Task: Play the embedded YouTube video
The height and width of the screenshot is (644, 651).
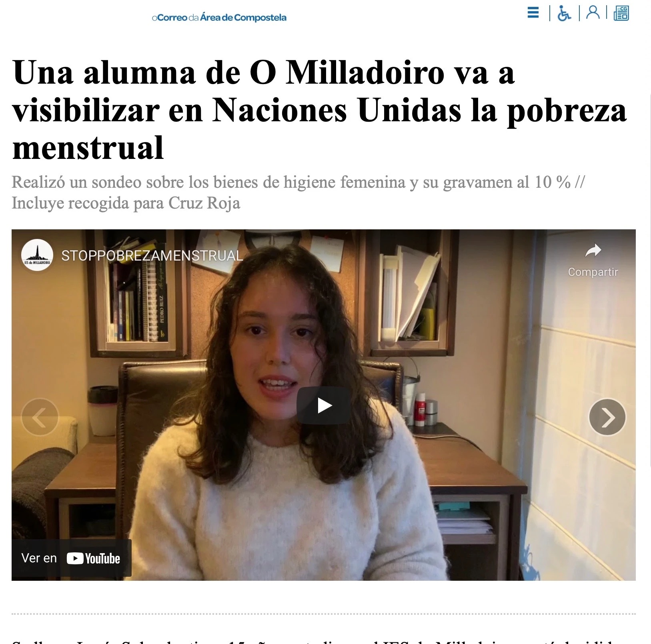Action: (x=323, y=405)
